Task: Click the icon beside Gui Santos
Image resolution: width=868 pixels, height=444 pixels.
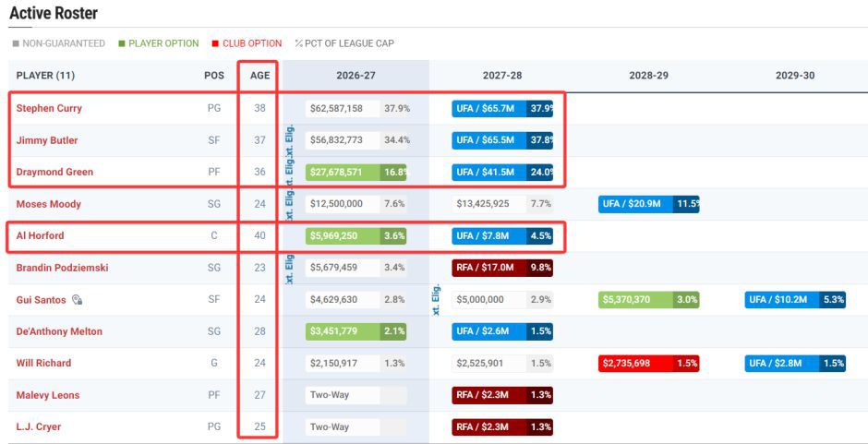Action: coord(77,300)
